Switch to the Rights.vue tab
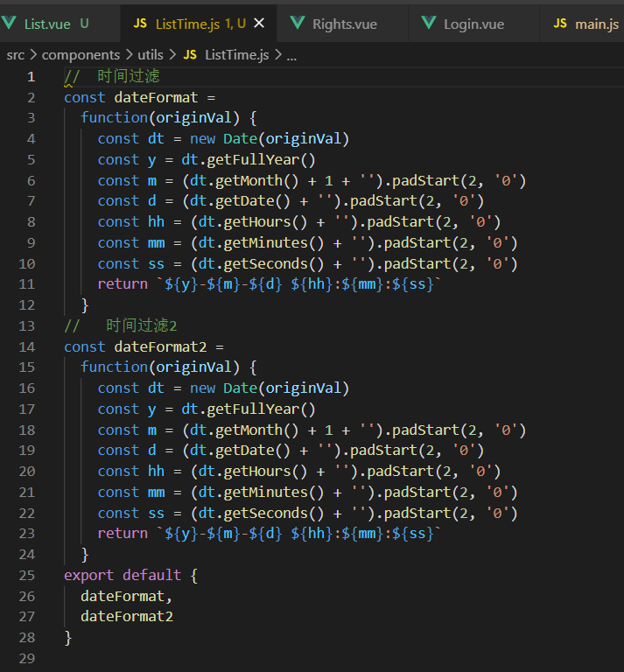 coord(344,24)
